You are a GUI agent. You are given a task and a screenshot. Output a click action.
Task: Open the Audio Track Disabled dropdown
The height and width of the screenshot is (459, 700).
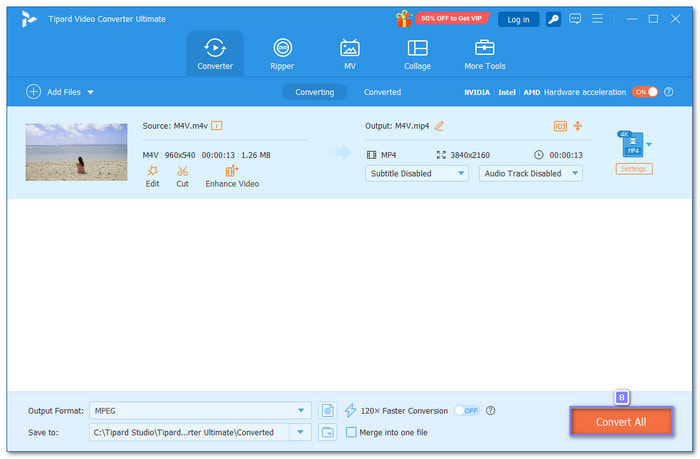click(x=531, y=173)
